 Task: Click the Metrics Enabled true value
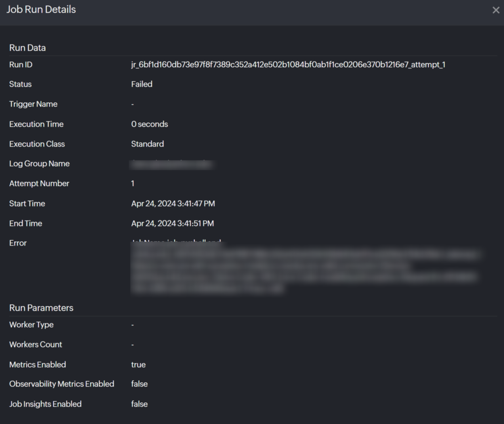coord(138,365)
